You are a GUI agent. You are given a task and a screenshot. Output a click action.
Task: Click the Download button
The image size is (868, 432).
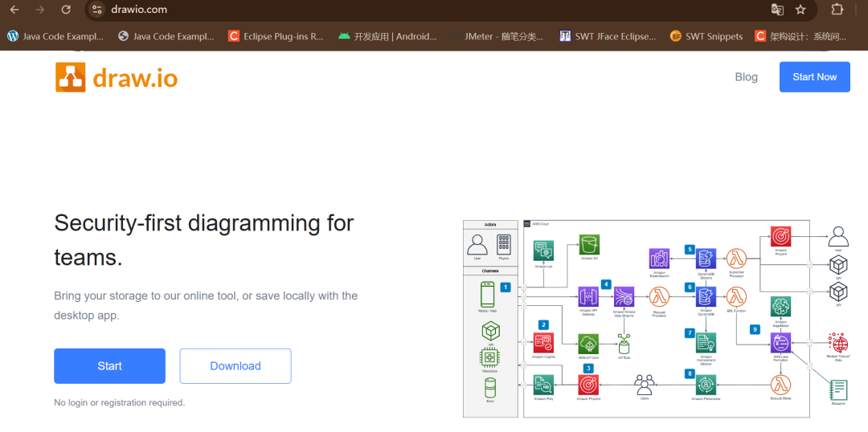pyautogui.click(x=235, y=365)
